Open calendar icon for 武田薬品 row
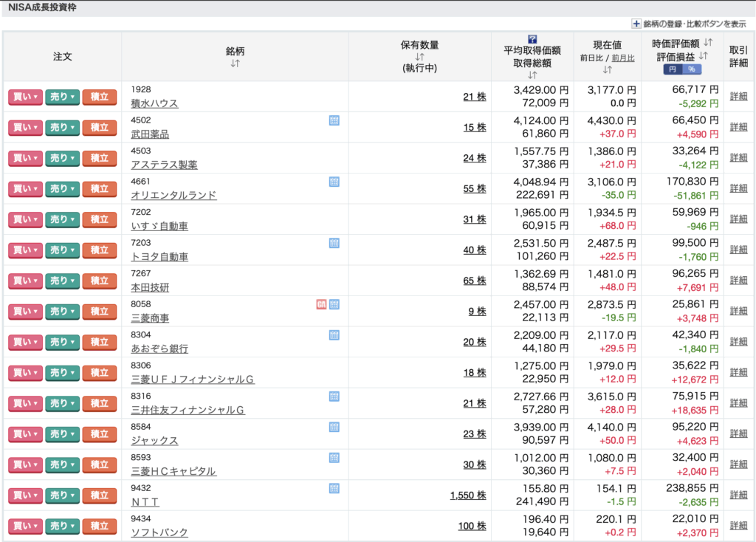Viewport: 756px width, 542px height. tap(334, 120)
